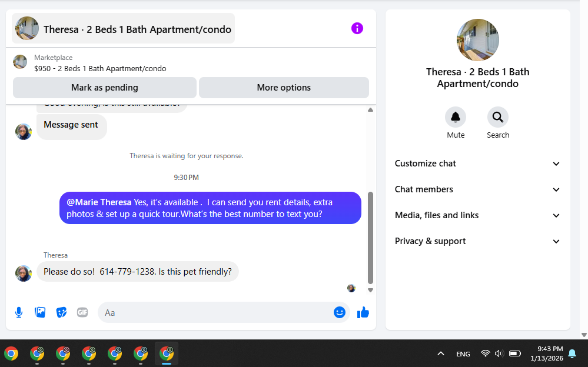588x367 pixels.
Task: Click the Aa message input field
Action: point(215,312)
